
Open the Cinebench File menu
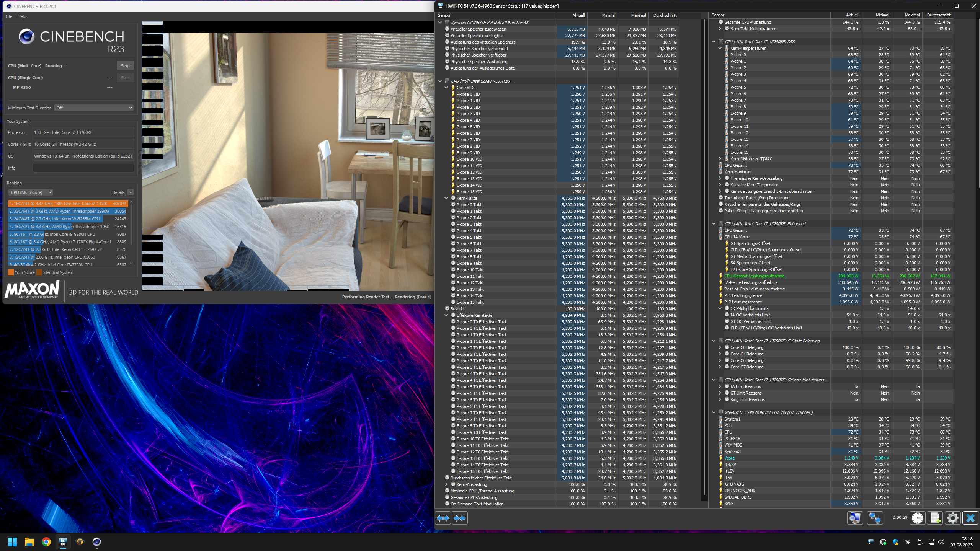[9, 16]
